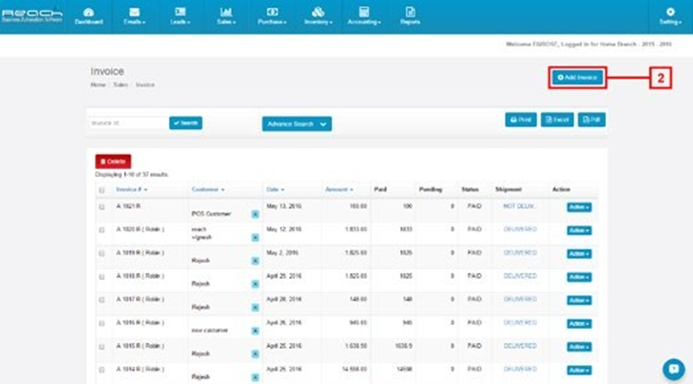Open the Action dropdown for invoice A 1021 R

point(579,207)
